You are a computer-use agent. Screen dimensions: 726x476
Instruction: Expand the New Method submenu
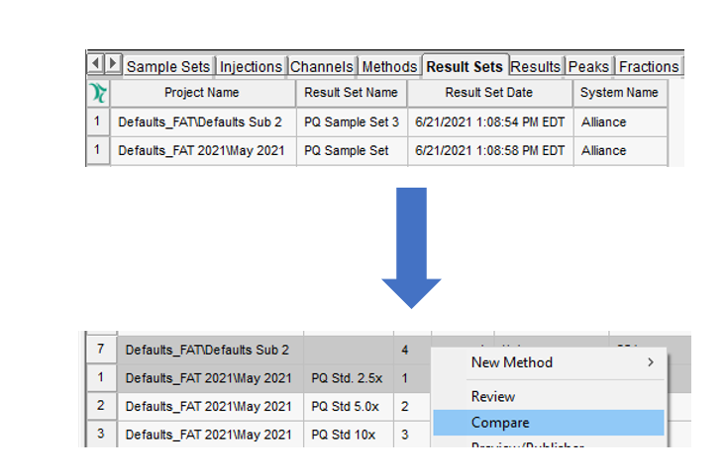click(x=549, y=363)
